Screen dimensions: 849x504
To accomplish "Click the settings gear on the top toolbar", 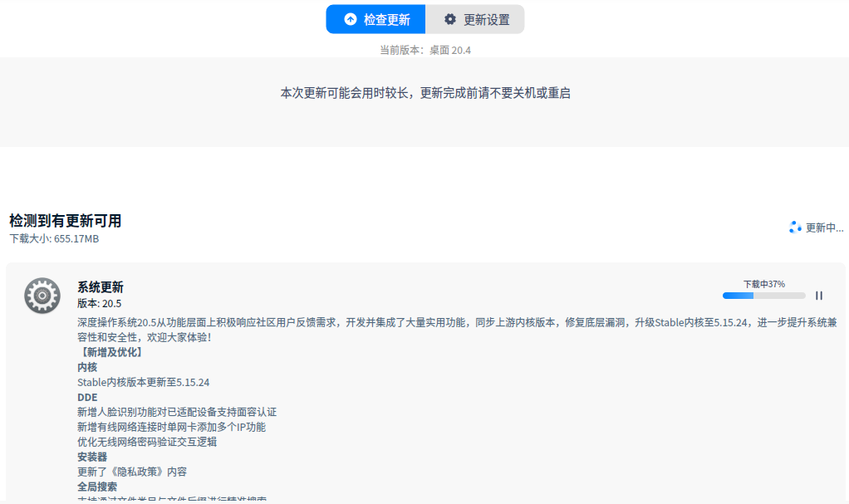I will [449, 19].
